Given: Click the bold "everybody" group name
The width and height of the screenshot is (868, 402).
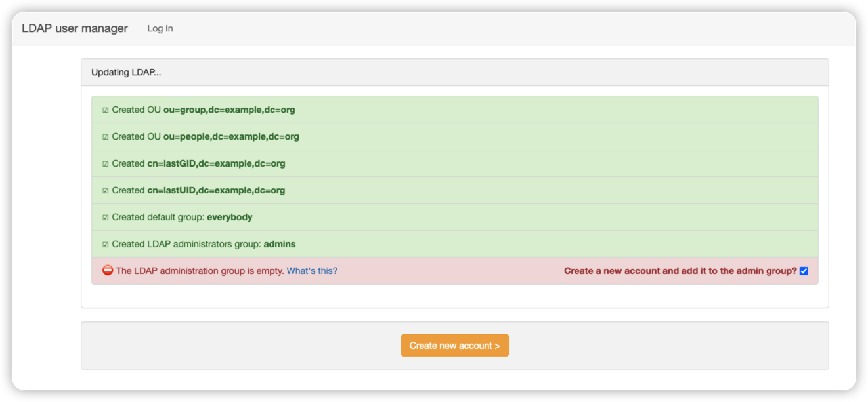Looking at the screenshot, I should tap(230, 217).
